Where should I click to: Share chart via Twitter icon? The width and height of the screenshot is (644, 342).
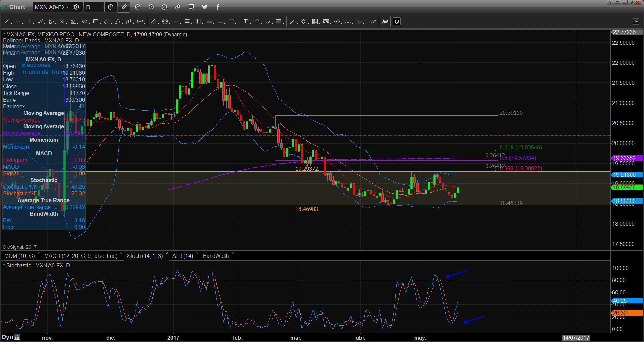205,7
